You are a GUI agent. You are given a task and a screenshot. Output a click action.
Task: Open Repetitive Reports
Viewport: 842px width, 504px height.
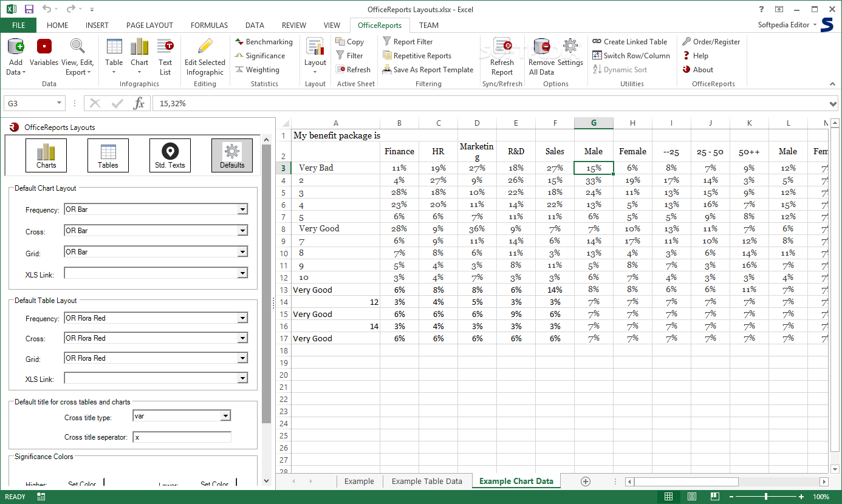(x=417, y=56)
